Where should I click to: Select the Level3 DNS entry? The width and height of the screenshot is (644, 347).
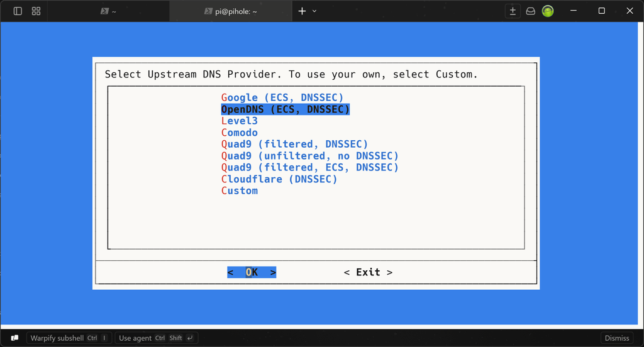pos(240,121)
